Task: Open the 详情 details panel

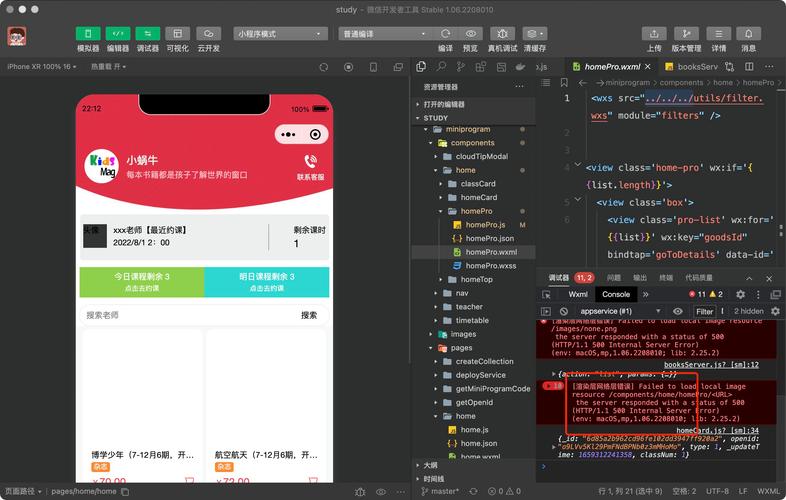Action: 718,34
